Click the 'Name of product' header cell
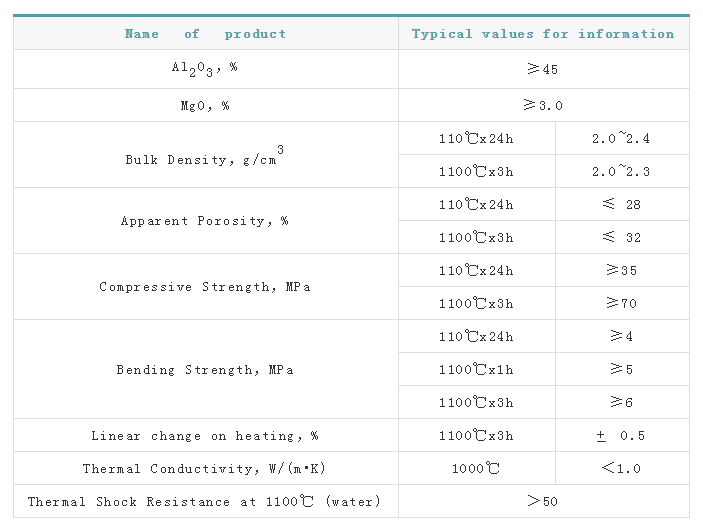The image size is (703, 532). tap(205, 34)
